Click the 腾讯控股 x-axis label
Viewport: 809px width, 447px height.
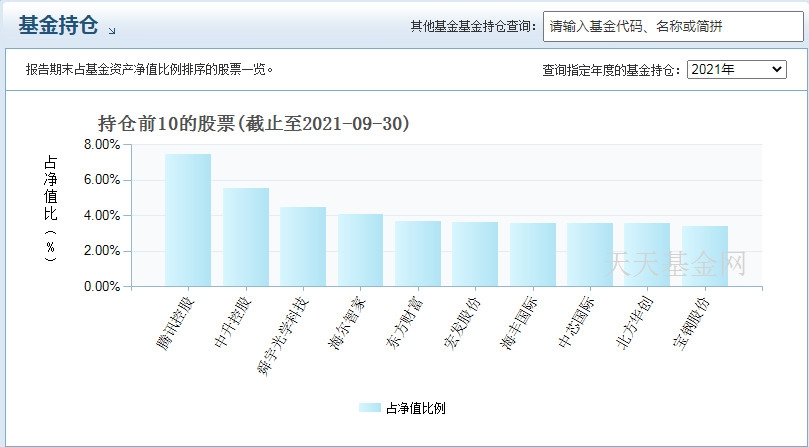pos(175,322)
